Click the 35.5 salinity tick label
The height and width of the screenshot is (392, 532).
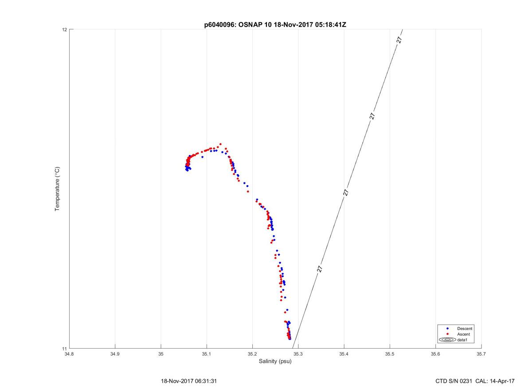point(390,354)
